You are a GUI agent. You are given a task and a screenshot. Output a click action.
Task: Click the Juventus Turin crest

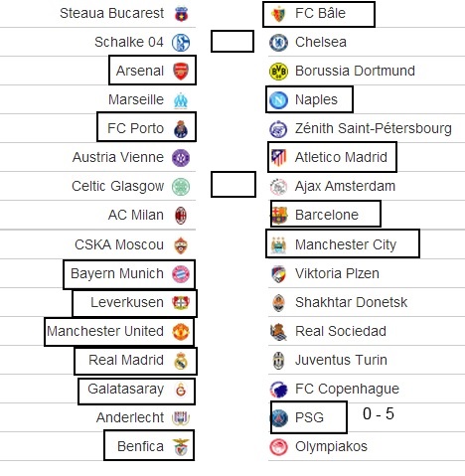pos(278,361)
